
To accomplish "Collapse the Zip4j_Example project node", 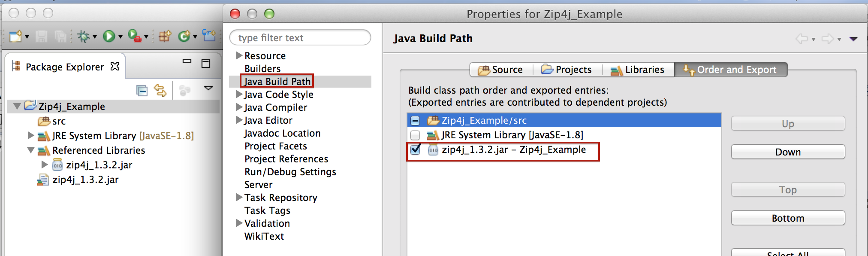I will point(17,106).
